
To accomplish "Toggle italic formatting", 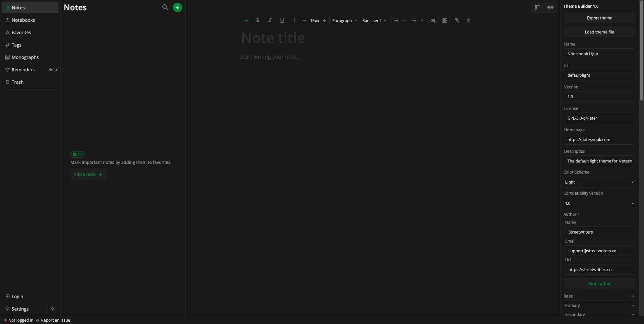I will coord(270,20).
